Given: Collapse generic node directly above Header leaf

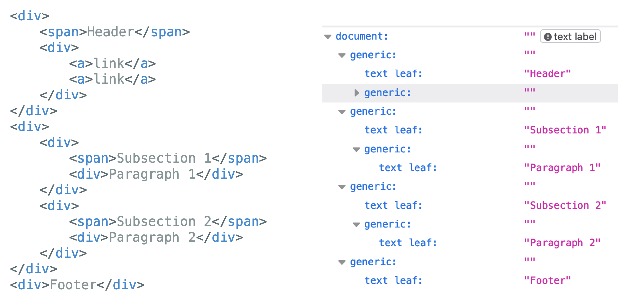Looking at the screenshot, I should pos(342,55).
